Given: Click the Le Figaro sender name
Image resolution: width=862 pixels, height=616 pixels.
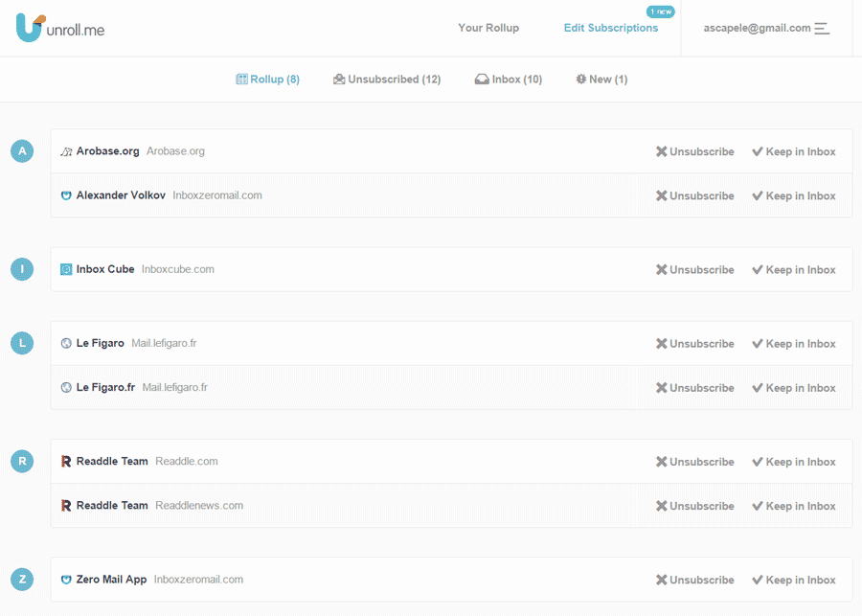Looking at the screenshot, I should click(100, 343).
